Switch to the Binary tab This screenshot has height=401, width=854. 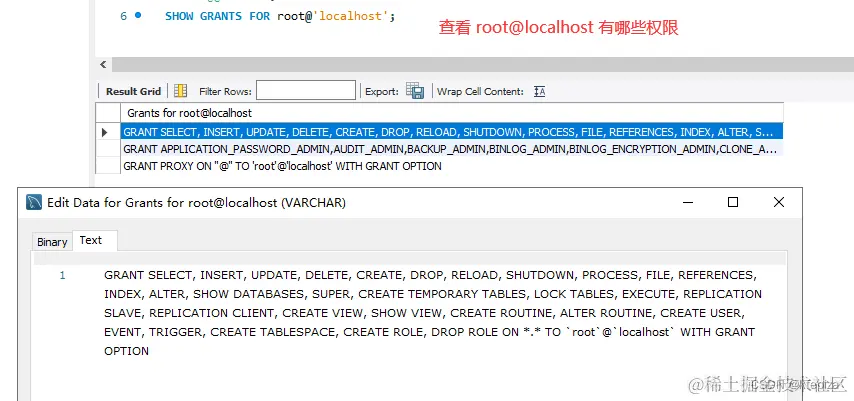point(52,242)
